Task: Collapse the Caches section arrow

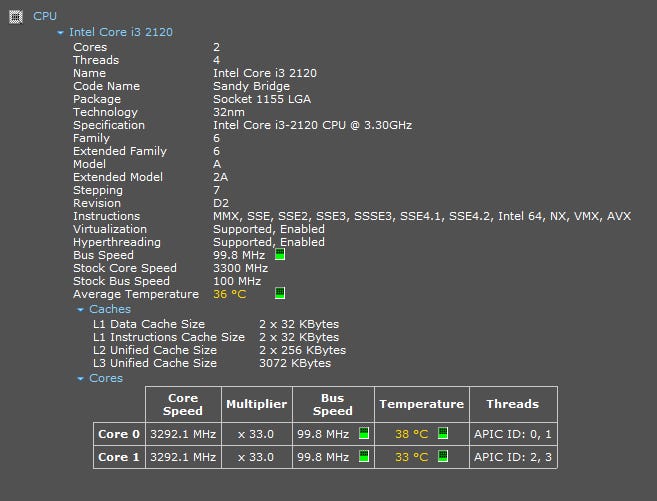Action: pos(80,310)
